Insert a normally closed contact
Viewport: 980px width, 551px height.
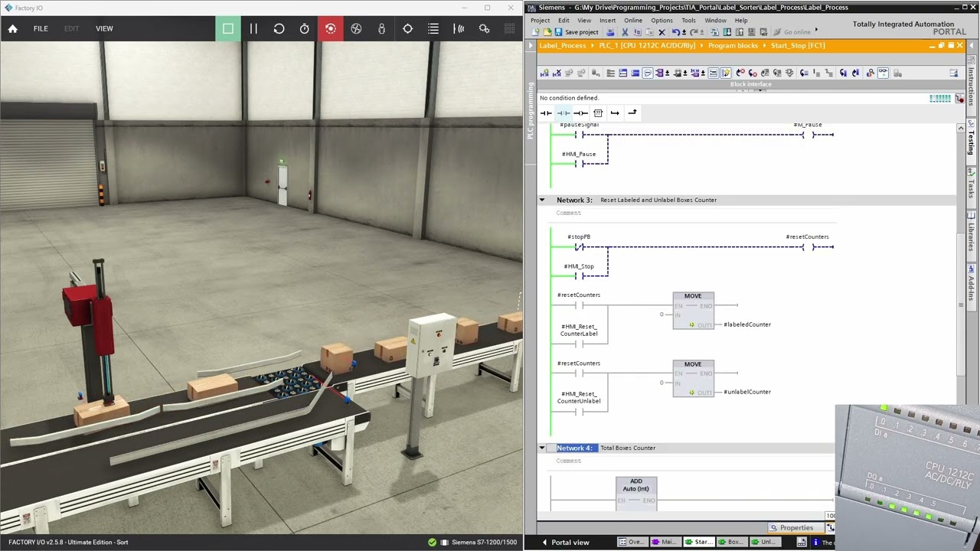pyautogui.click(x=563, y=113)
